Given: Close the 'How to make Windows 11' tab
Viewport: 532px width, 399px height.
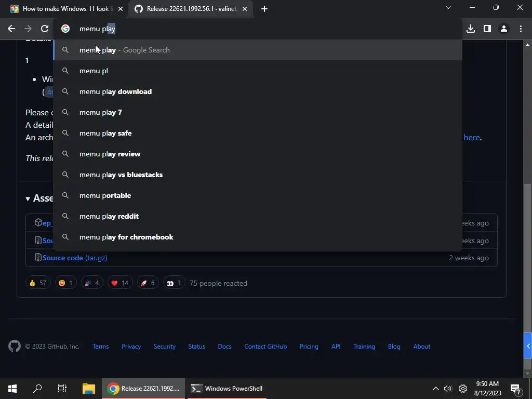Looking at the screenshot, I should click(x=121, y=9).
